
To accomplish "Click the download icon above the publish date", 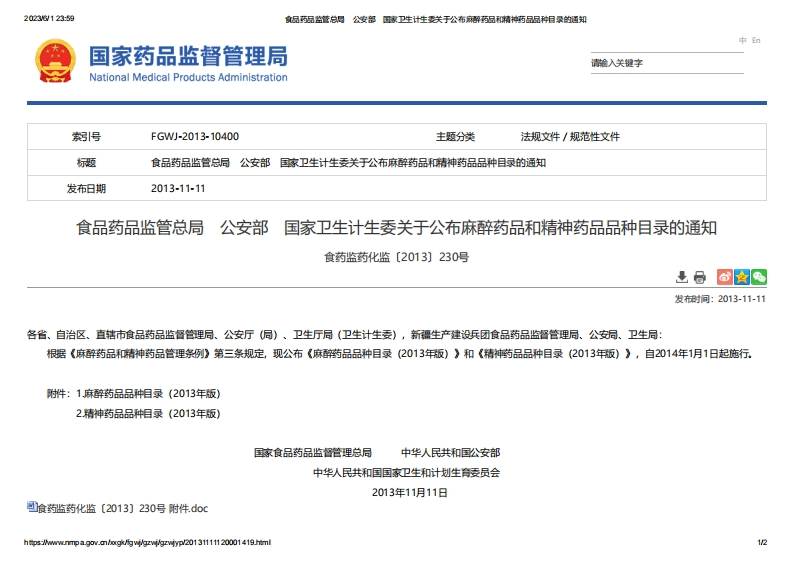I will [x=682, y=277].
